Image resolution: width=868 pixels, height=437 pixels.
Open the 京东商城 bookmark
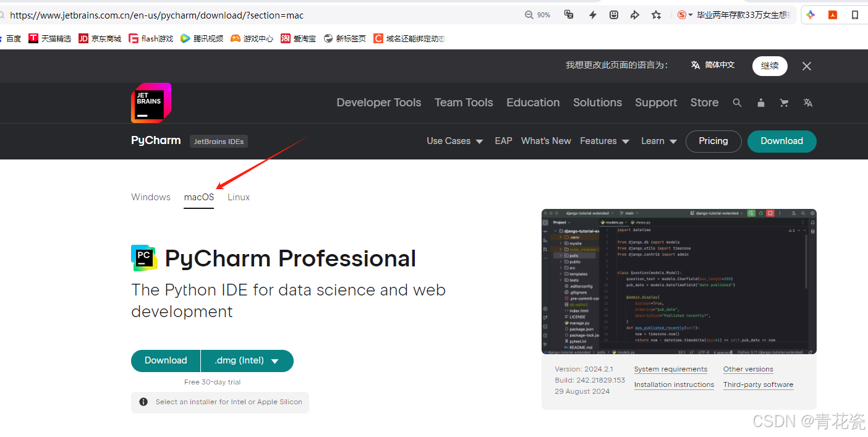click(100, 38)
